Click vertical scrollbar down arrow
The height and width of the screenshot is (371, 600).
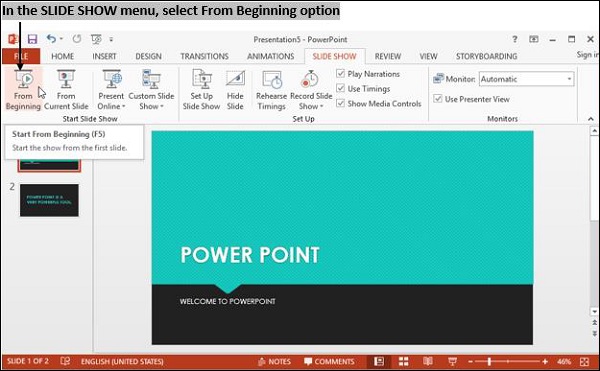[594, 312]
